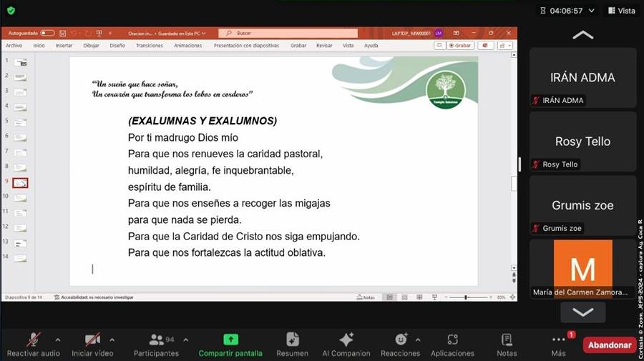The image size is (644, 361).
Task: Click the Grabar button at ribbon right
Action: tap(460, 45)
